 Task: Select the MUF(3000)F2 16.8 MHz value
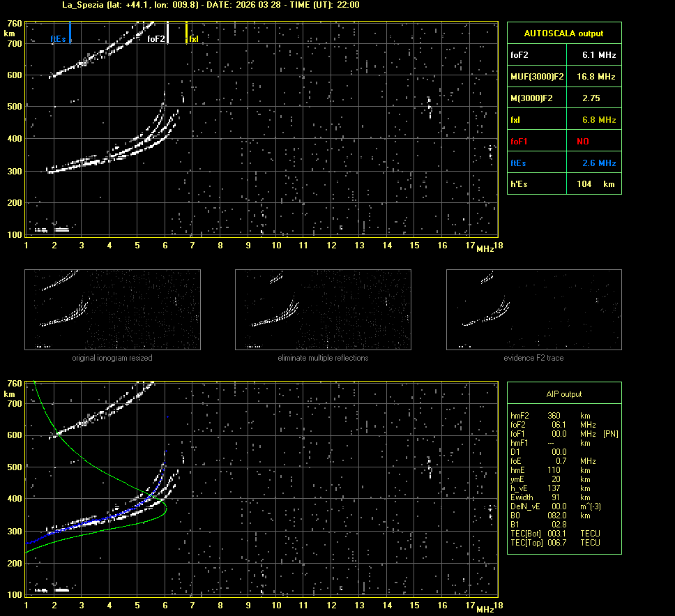(592, 76)
